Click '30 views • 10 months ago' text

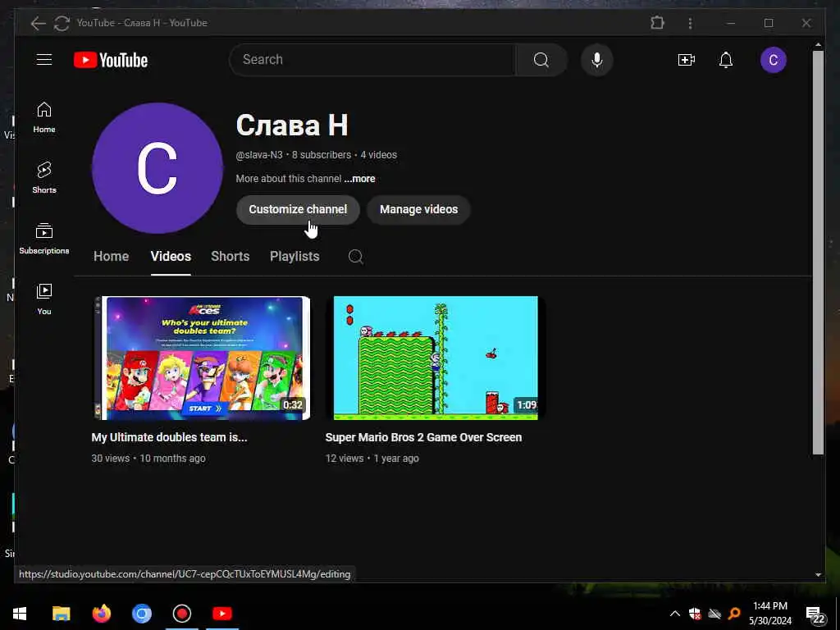(148, 459)
